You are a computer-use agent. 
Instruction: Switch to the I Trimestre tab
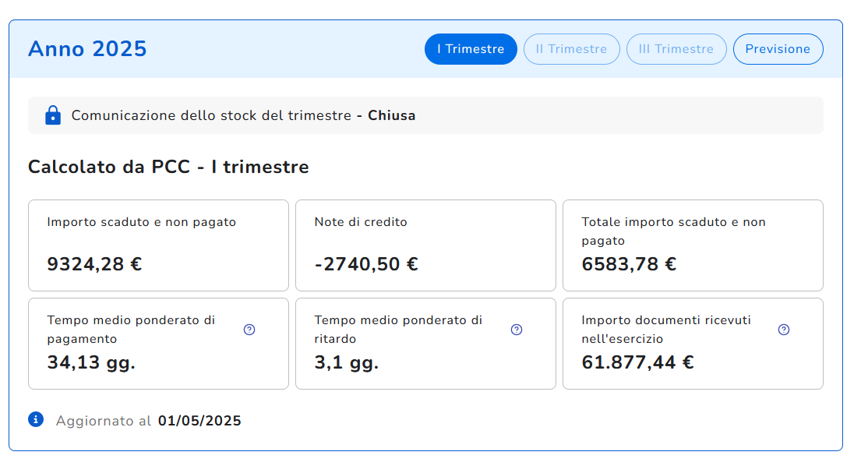[x=471, y=49]
